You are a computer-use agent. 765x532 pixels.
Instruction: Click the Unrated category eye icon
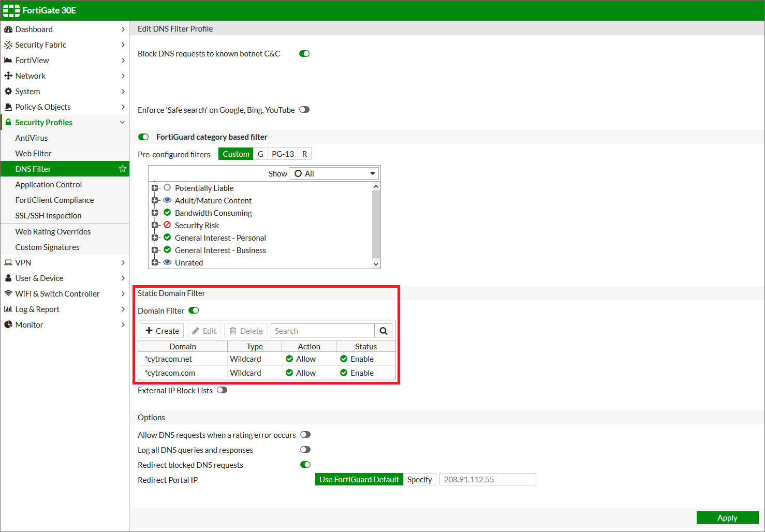167,262
